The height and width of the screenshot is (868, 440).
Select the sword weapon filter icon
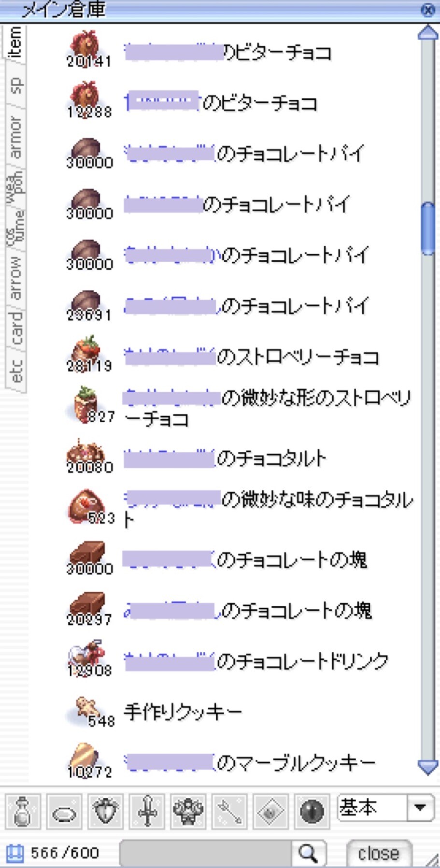147,812
